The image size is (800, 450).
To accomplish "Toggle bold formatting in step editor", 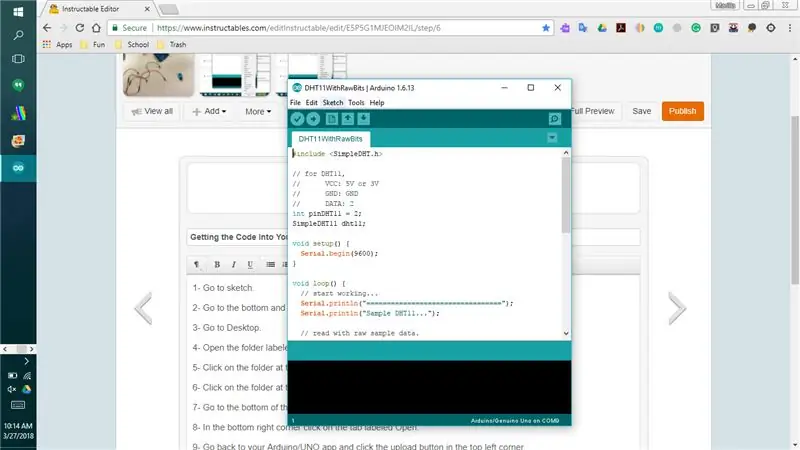I will (x=217, y=264).
